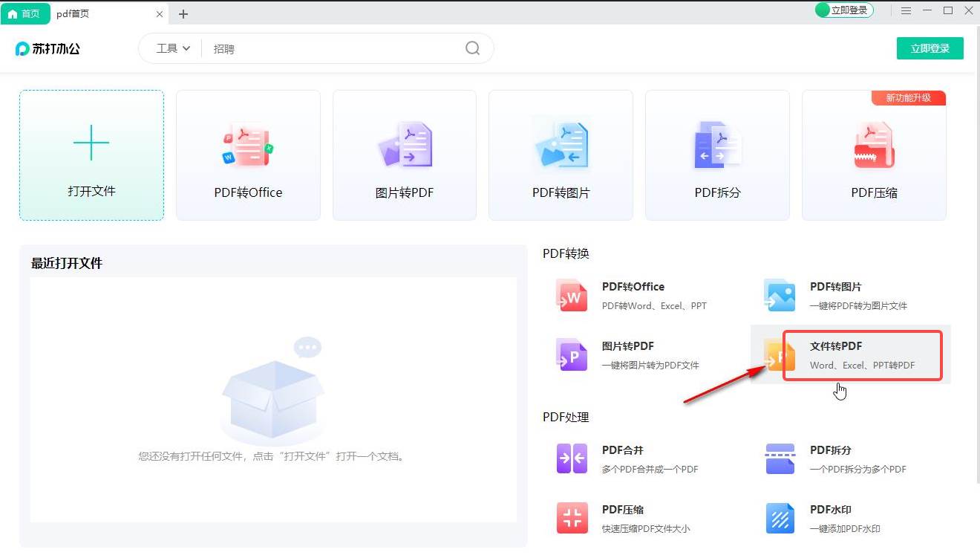Click the purple 图片转PDF list icon

(x=572, y=354)
